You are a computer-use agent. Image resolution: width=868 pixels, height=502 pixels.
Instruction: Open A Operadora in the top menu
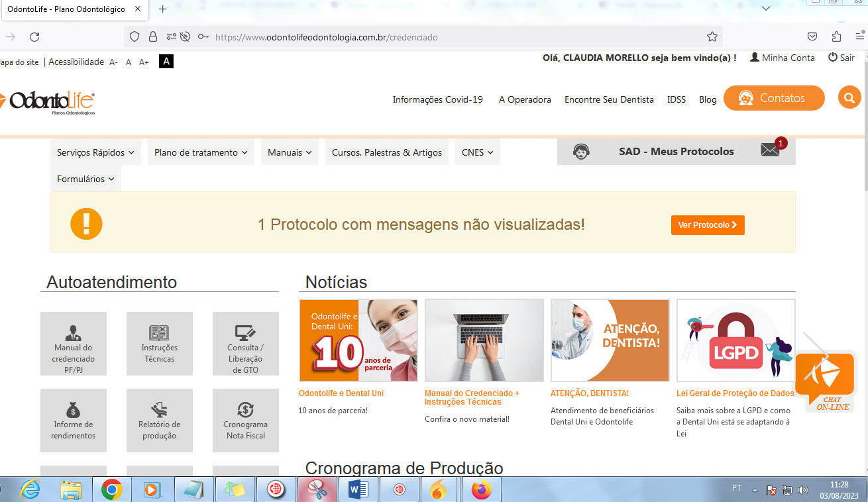pos(525,99)
